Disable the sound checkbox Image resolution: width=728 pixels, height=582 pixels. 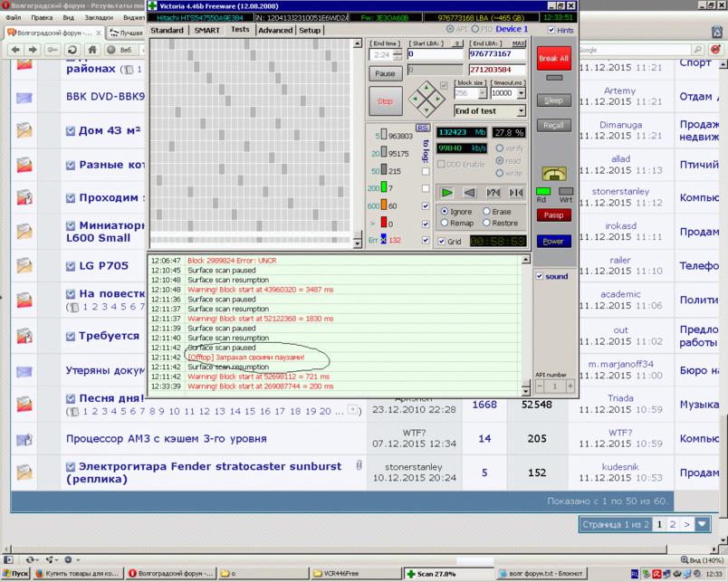(540, 276)
